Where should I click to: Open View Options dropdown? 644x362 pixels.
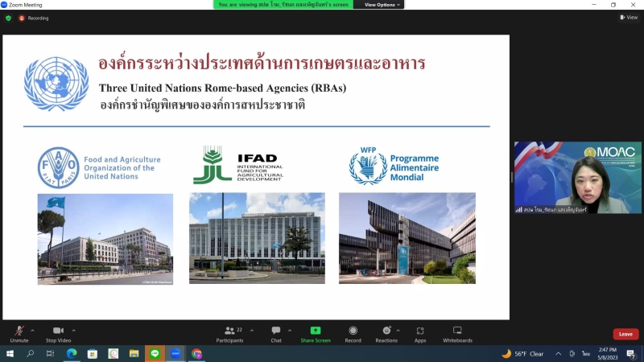coord(382,5)
